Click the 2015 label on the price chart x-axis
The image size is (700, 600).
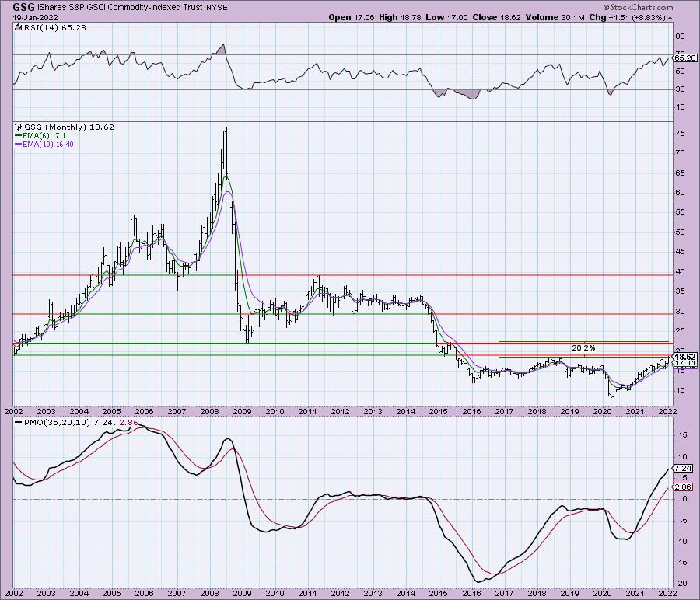tap(438, 411)
